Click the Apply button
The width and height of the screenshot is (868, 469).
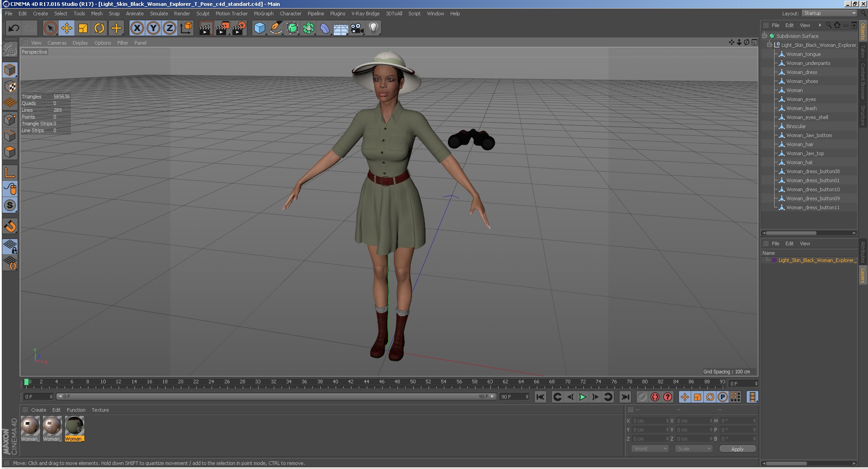(737, 449)
